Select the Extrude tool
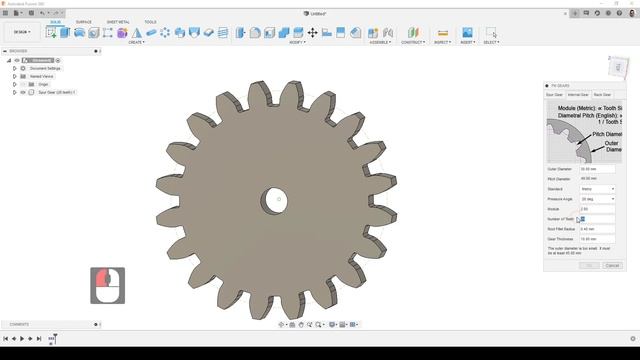Viewport: 640px width, 360px height. (65, 33)
